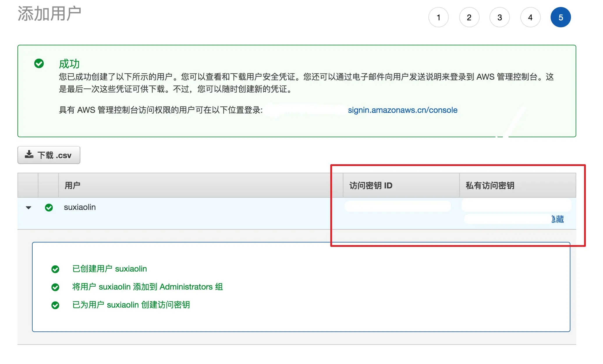Click the 访问密钥 ID column header
Viewport: 603px width, 364px height.
371,185
